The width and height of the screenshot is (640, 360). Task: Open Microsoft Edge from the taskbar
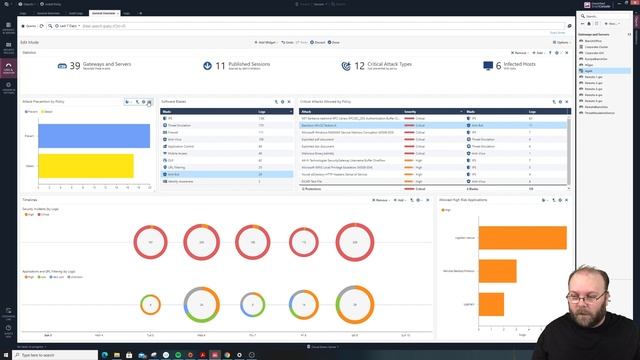(105, 355)
